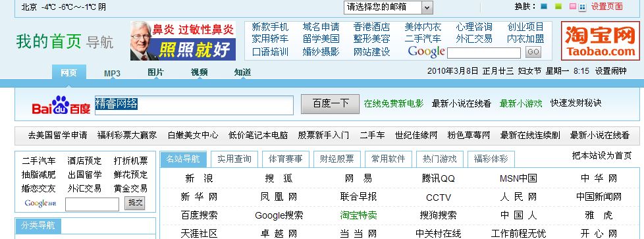Open the 新款手机 link

[x=270, y=27]
